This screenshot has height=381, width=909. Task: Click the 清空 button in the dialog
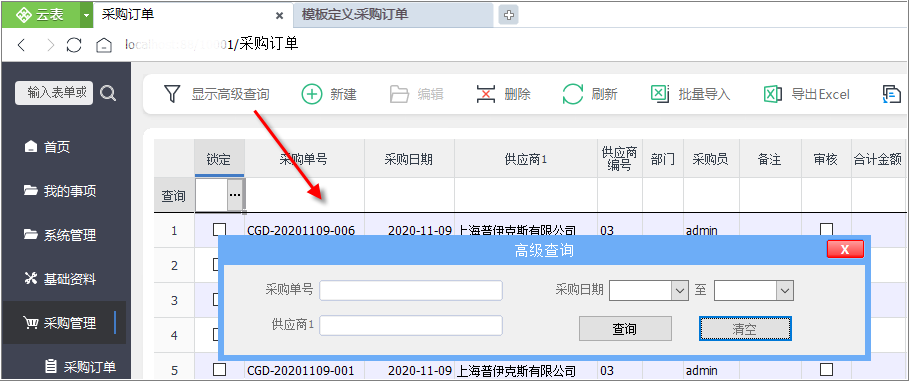click(x=745, y=329)
